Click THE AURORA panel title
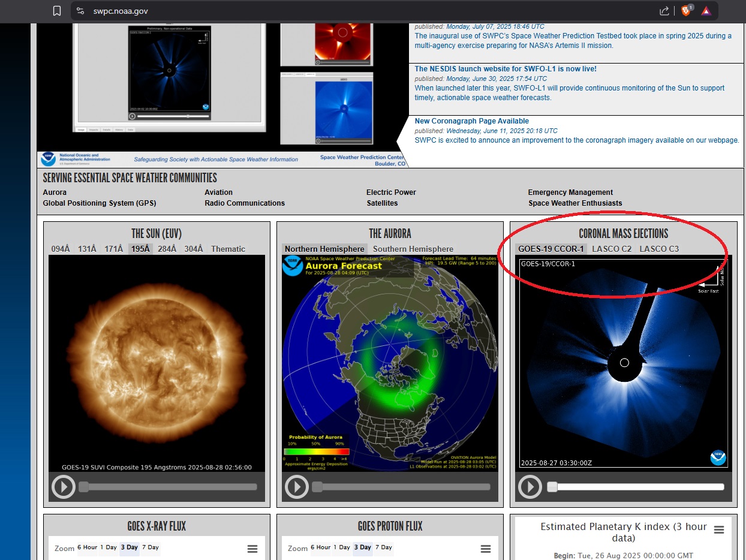Image resolution: width=746 pixels, height=560 pixels. [390, 234]
